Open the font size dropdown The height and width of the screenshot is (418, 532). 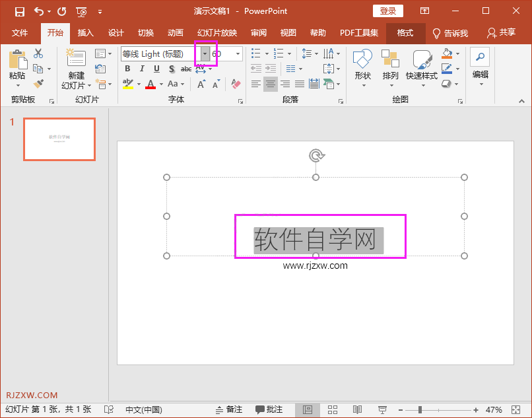(x=237, y=53)
